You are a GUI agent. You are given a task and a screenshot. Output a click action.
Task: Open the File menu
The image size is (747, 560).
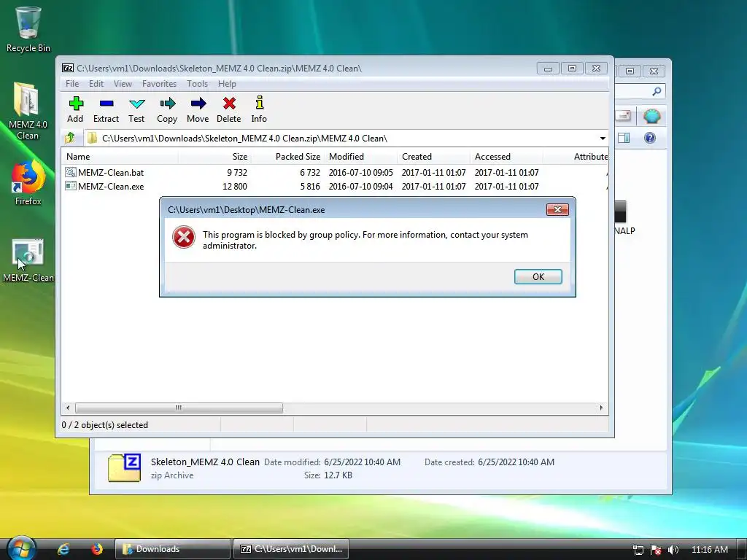pyautogui.click(x=72, y=84)
